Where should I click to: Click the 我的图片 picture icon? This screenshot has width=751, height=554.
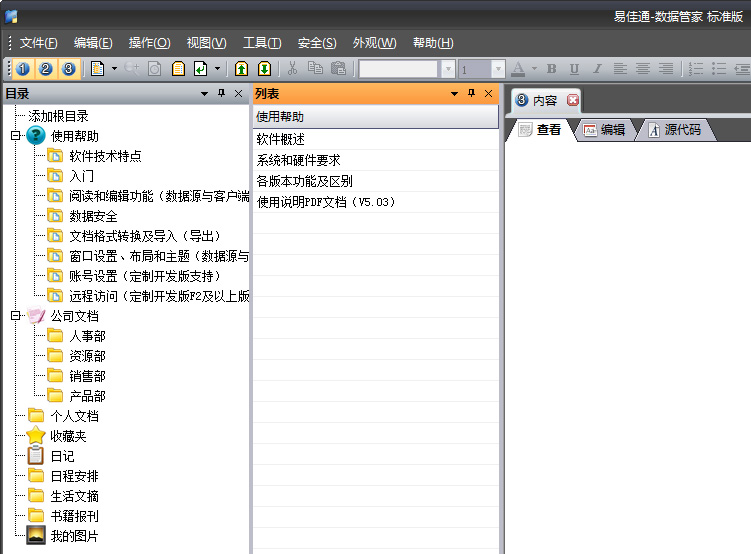pyautogui.click(x=36, y=536)
